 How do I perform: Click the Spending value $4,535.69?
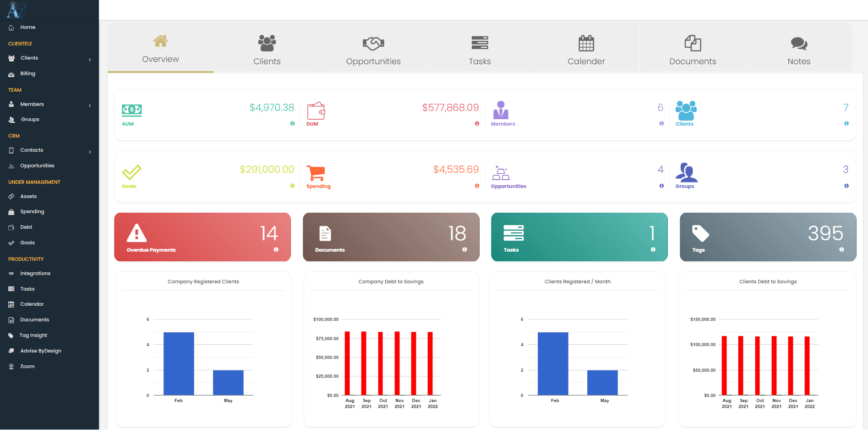[x=456, y=170]
